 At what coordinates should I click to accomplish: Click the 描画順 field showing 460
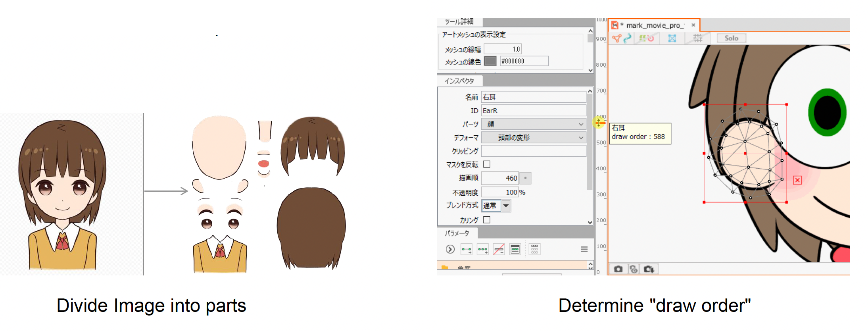(500, 178)
